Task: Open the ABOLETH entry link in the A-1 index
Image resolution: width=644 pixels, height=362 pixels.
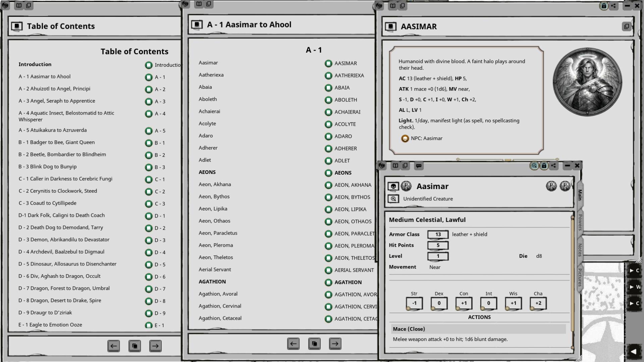Action: tap(328, 100)
